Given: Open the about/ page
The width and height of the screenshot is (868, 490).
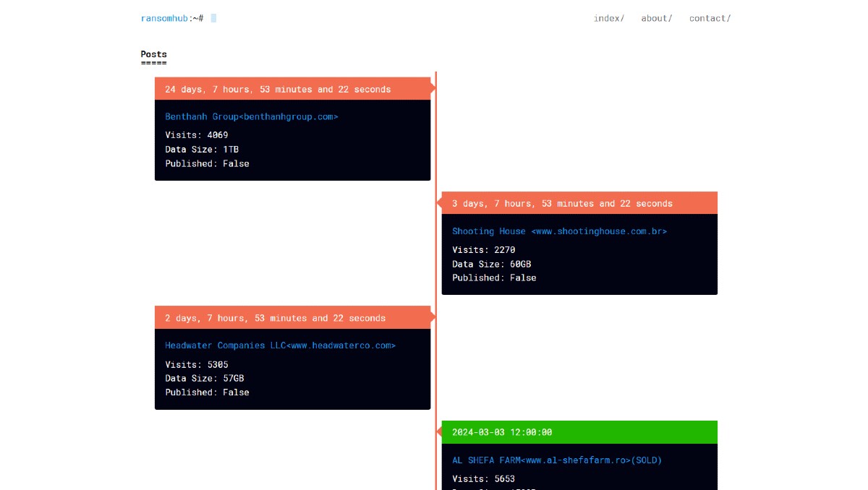Looking at the screenshot, I should click(x=655, y=18).
